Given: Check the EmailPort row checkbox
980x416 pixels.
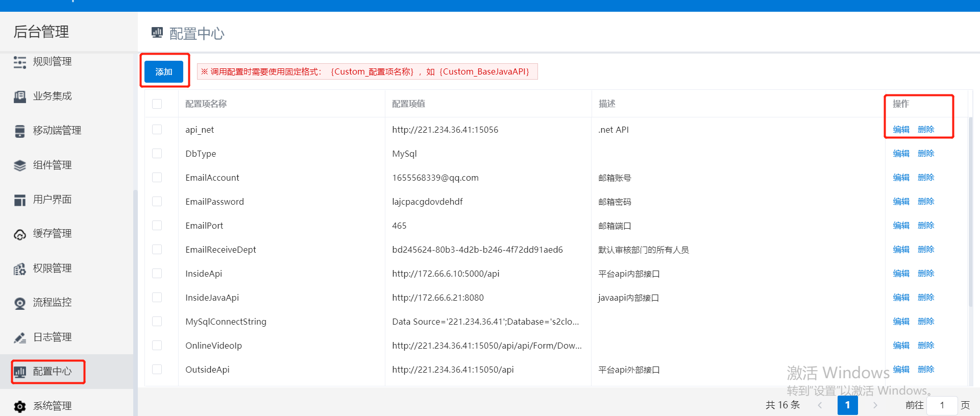Looking at the screenshot, I should (157, 226).
